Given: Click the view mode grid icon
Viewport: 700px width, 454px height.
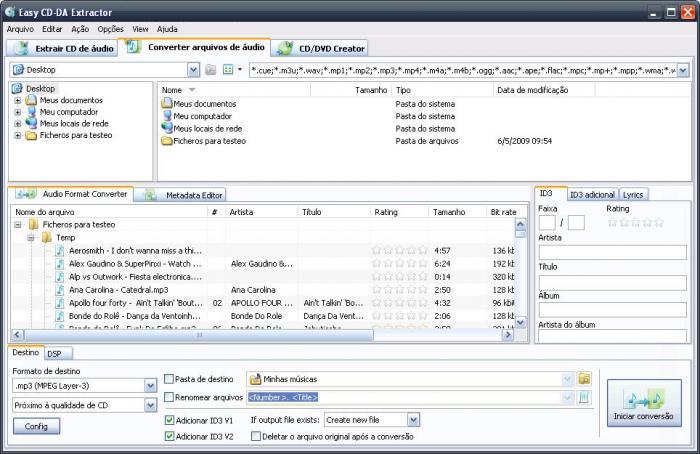Looking at the screenshot, I should pos(228,70).
